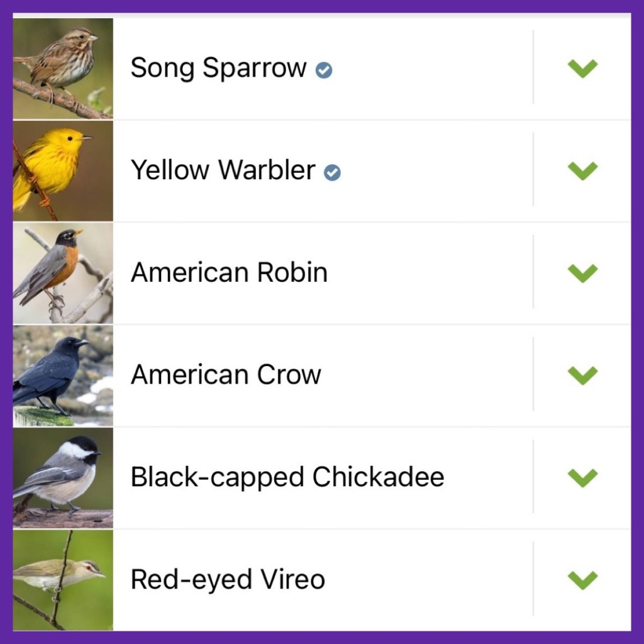Screen dimensions: 644x644
Task: Tap the American Crow name text
Action: click(226, 375)
